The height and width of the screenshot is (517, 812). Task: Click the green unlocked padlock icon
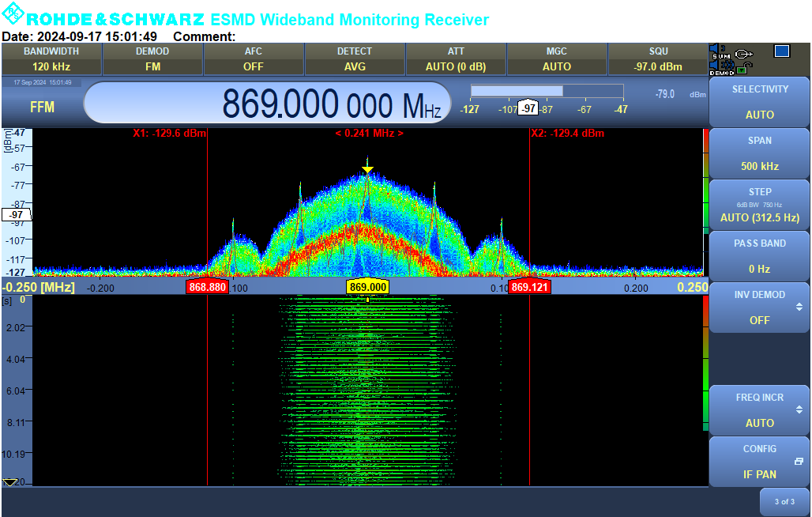pos(744,68)
